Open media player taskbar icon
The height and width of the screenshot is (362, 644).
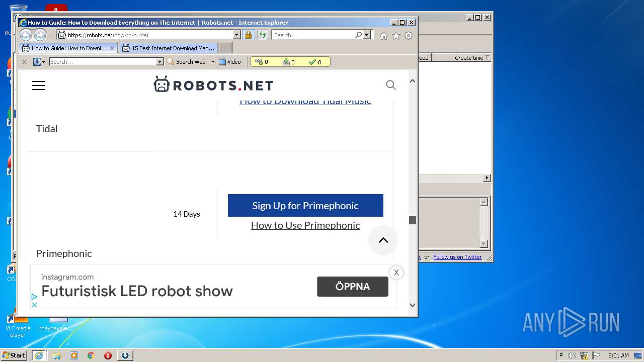[x=74, y=355]
